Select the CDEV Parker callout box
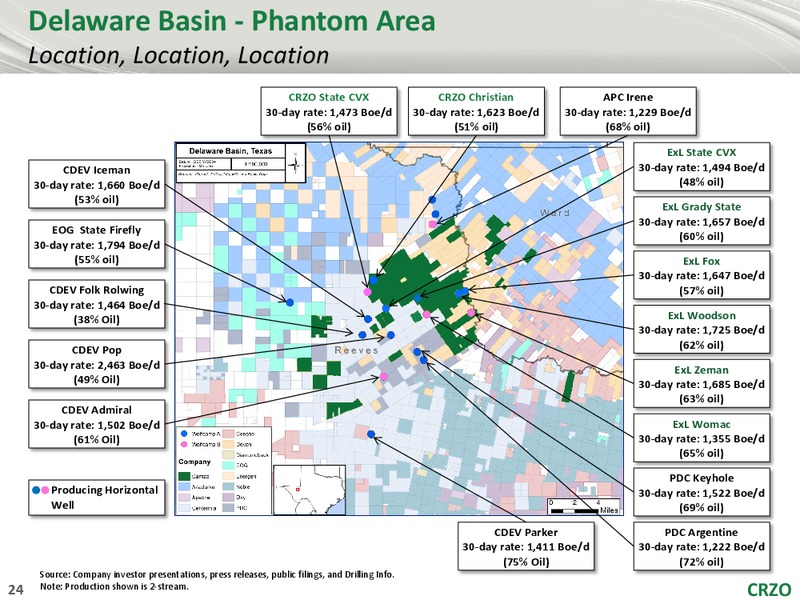 pos(526,546)
